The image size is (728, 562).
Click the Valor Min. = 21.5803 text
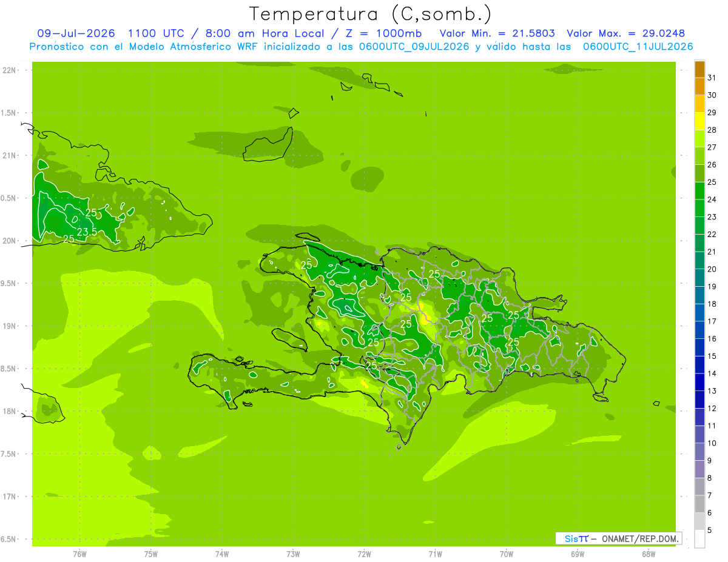(x=497, y=33)
